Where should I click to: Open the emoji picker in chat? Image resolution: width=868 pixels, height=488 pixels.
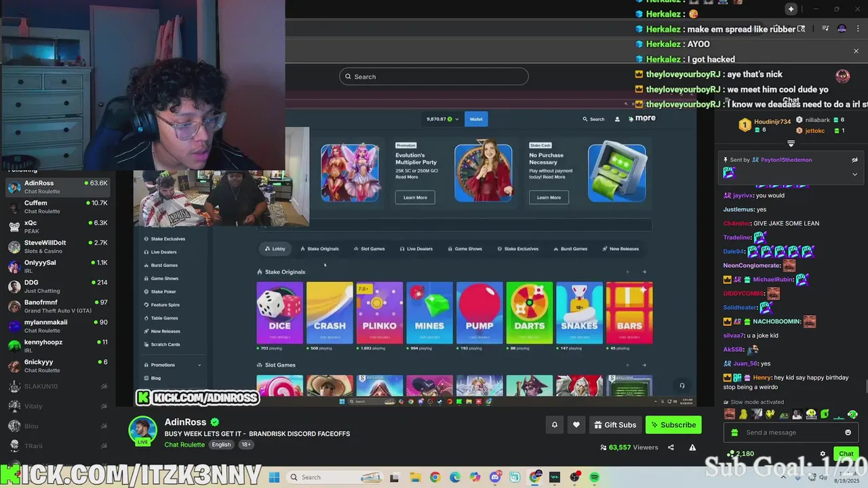[x=848, y=432]
